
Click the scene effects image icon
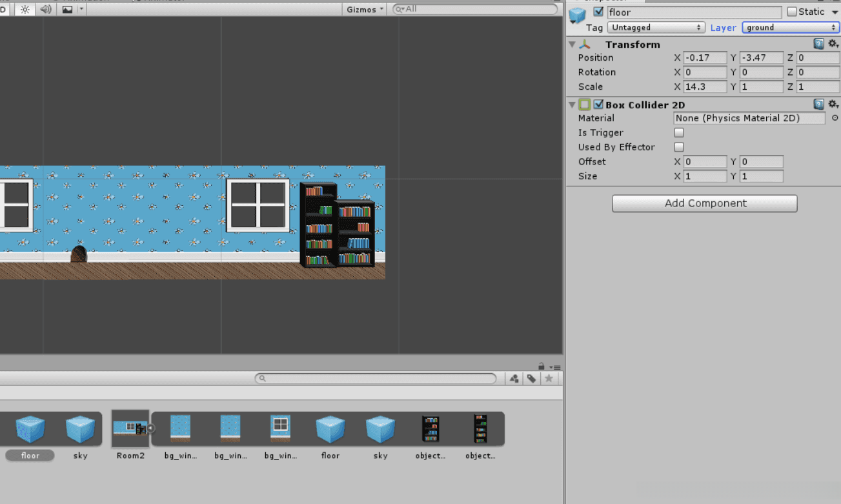click(67, 9)
